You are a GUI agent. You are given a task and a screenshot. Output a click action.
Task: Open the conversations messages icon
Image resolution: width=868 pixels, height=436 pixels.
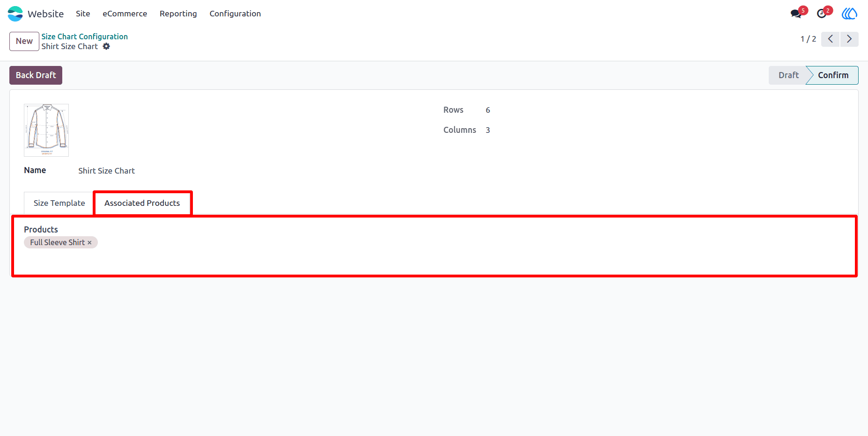(796, 14)
